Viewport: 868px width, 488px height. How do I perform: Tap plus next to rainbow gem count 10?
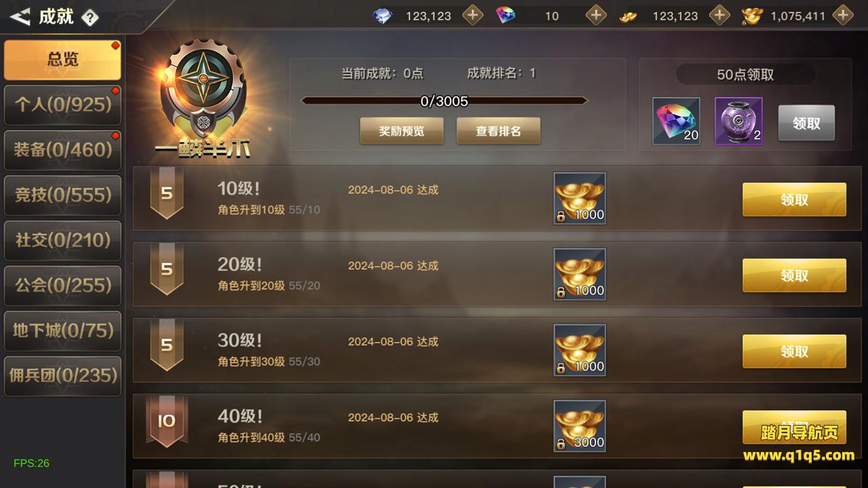[x=596, y=15]
